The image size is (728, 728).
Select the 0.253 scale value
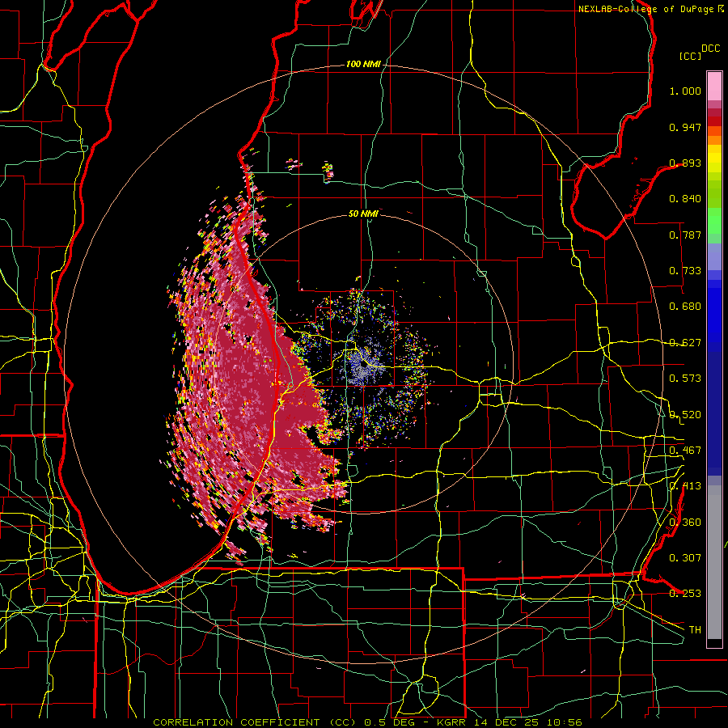pos(685,594)
